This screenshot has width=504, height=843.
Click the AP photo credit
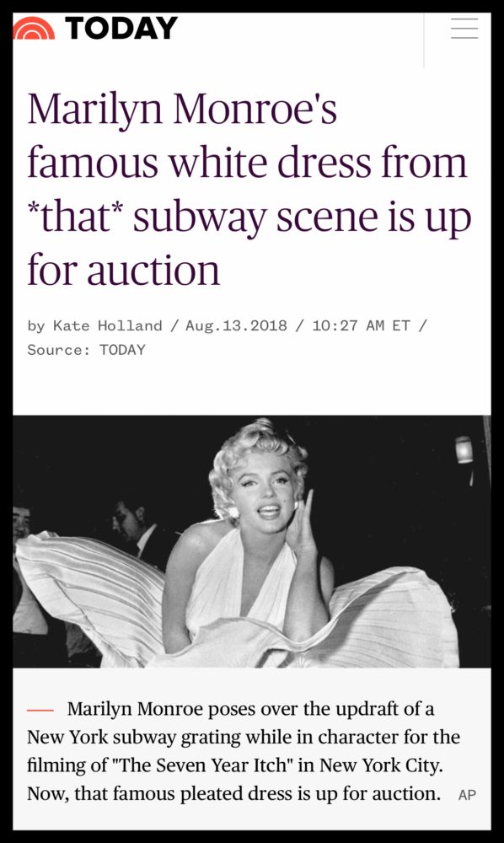(467, 795)
